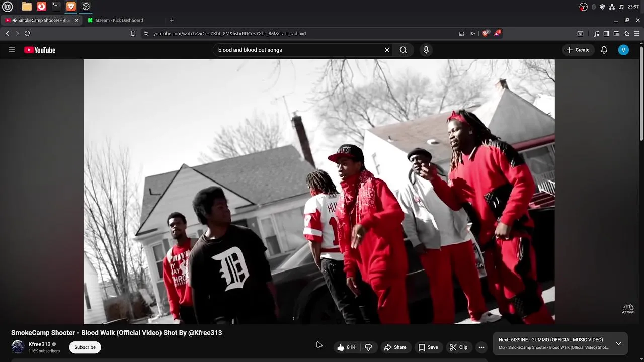
Task: Open the Bluetooth tray icon
Action: coord(594,7)
